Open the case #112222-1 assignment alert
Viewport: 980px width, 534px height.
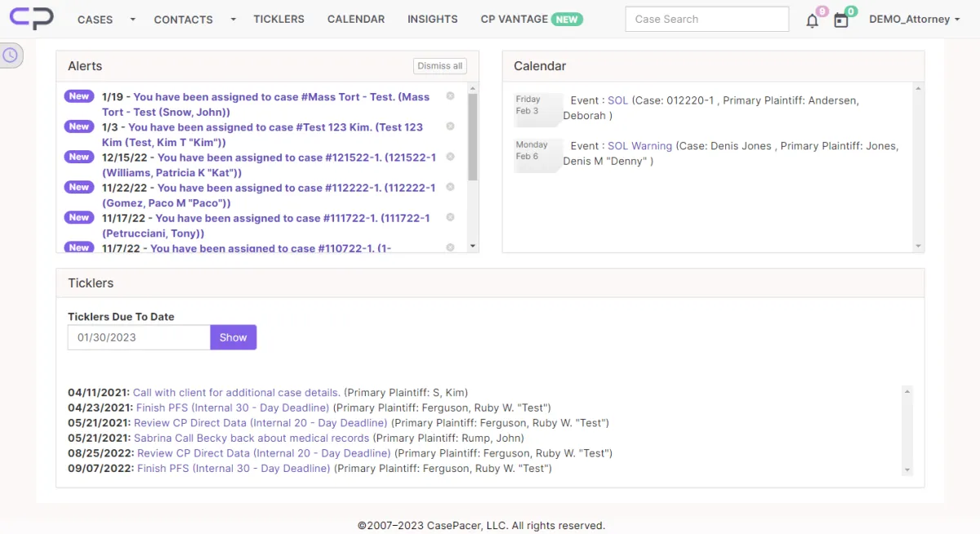coord(269,194)
